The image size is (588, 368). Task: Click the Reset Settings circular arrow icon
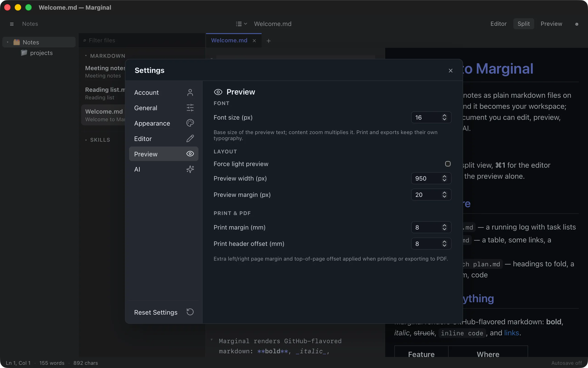[190, 312]
